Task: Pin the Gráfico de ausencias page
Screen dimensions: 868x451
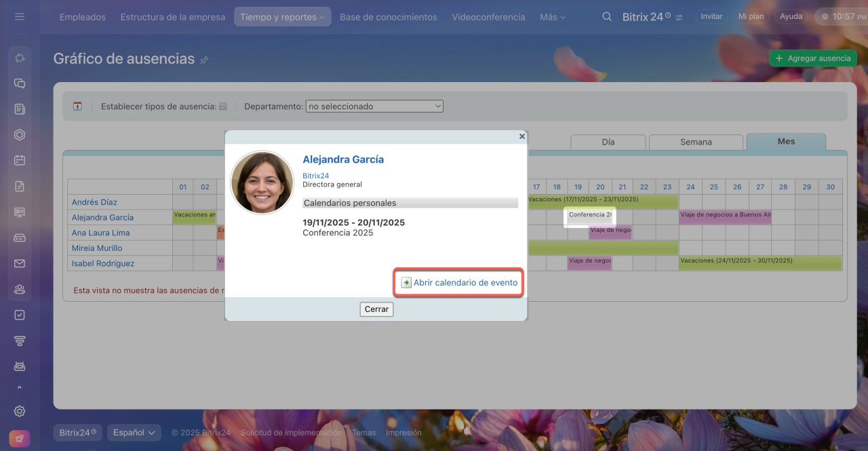Action: click(x=204, y=60)
